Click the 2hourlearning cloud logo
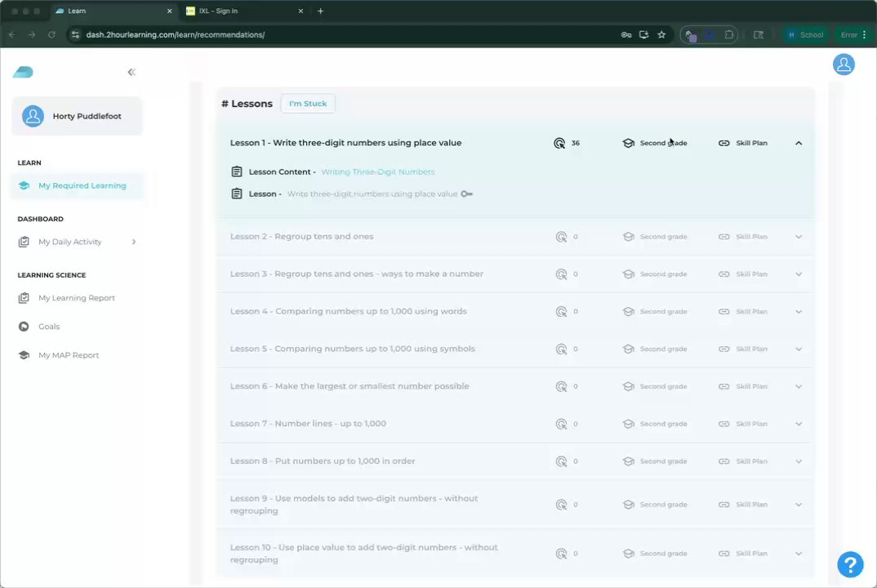 pos(23,73)
